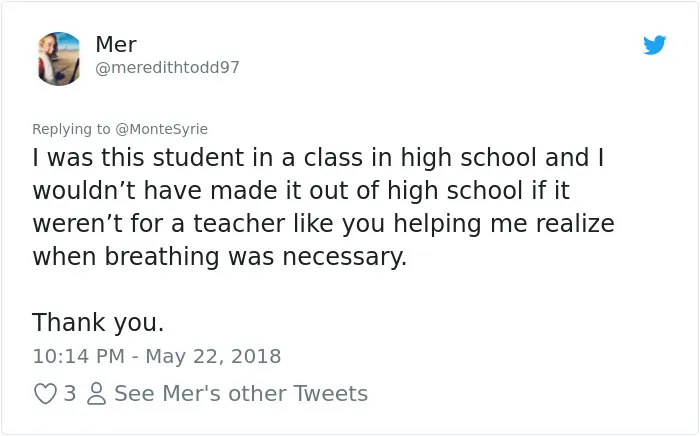The height and width of the screenshot is (436, 700).
Task: Click the line starting 'weren't for a teacher'
Action: [x=323, y=224]
